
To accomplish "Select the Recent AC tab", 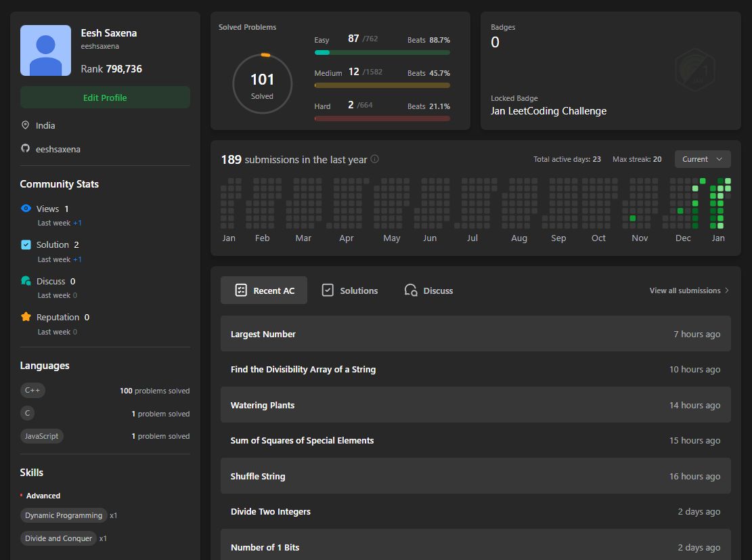I will (263, 290).
